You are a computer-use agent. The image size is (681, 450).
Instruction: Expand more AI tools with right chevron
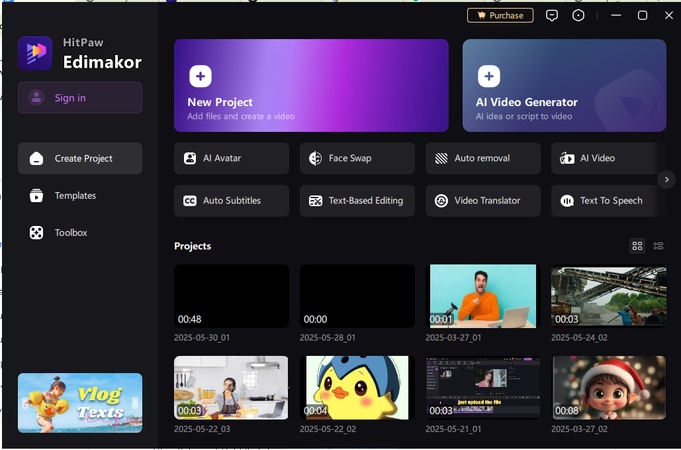666,179
